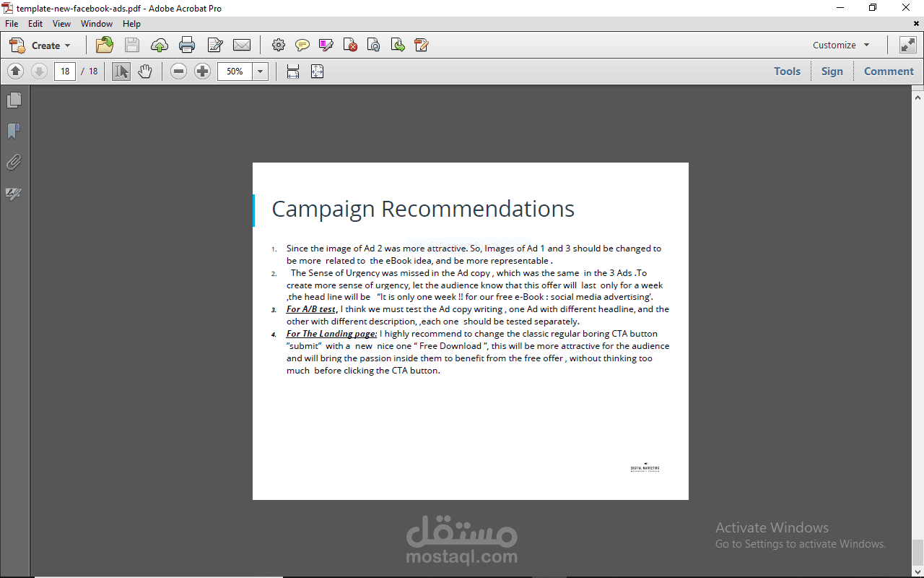
Task: Open a file with the folder icon
Action: [104, 45]
